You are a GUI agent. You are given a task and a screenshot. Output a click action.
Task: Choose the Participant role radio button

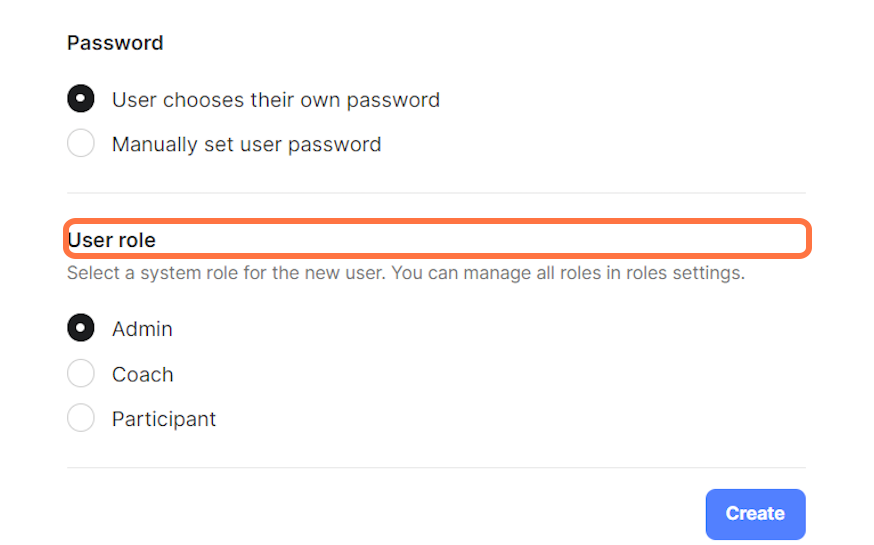[81, 418]
